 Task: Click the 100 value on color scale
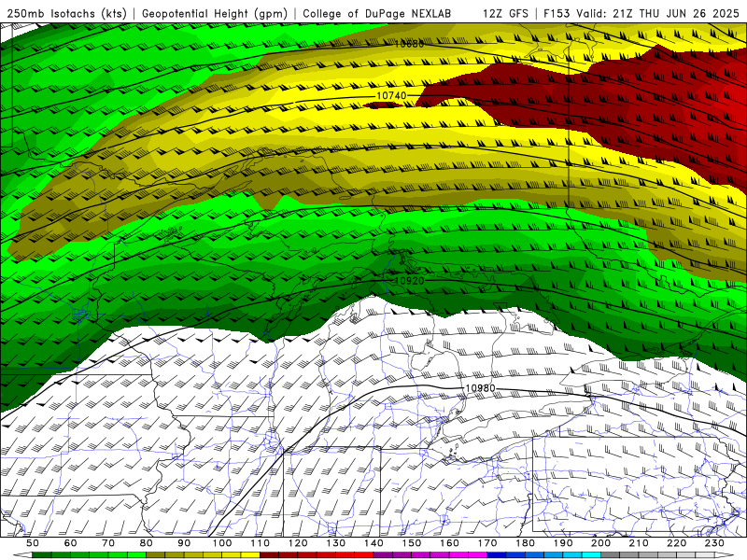[222, 543]
